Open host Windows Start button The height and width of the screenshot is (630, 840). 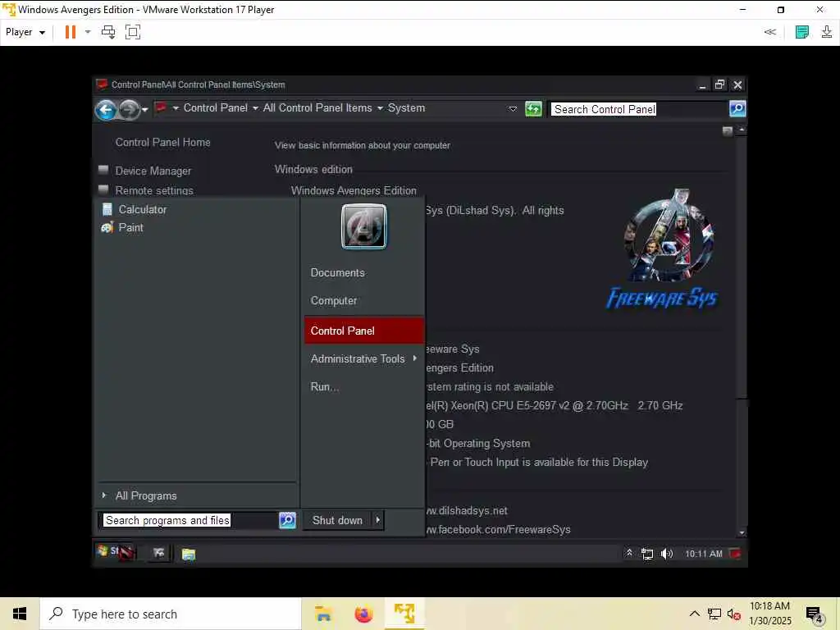(20, 614)
